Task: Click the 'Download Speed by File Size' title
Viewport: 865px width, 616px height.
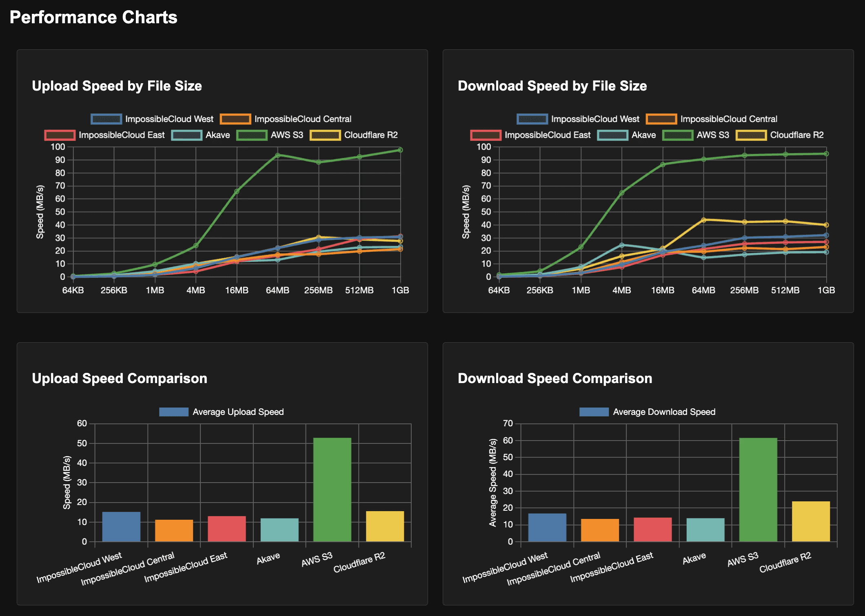Action: [552, 86]
